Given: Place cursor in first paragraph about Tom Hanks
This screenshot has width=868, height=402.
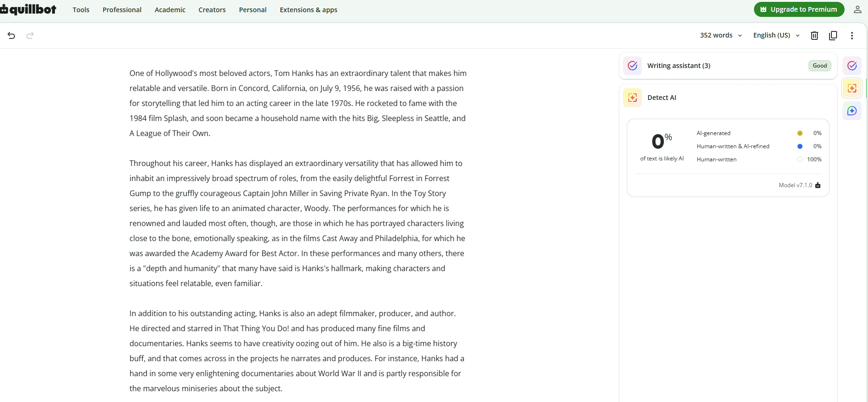Looking at the screenshot, I should click(x=298, y=103).
